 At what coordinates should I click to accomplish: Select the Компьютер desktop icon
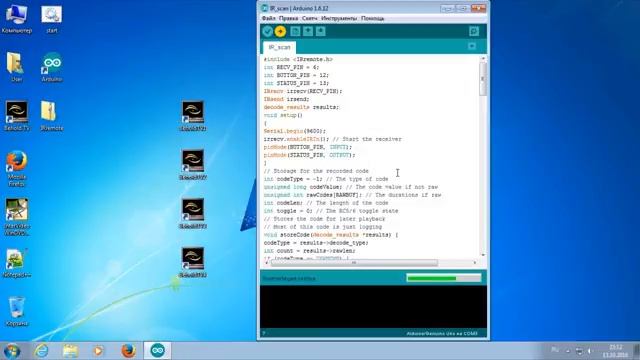coord(16,19)
